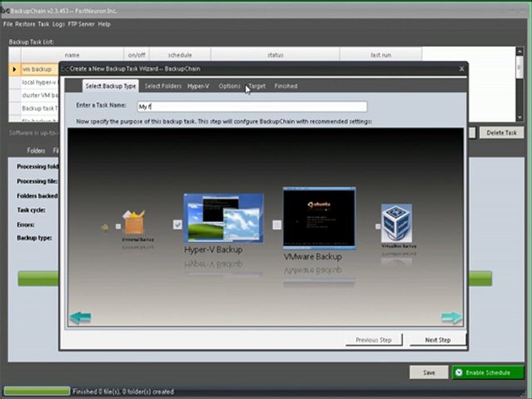Open the Restore menu
The width and height of the screenshot is (532, 399).
pyautogui.click(x=25, y=24)
